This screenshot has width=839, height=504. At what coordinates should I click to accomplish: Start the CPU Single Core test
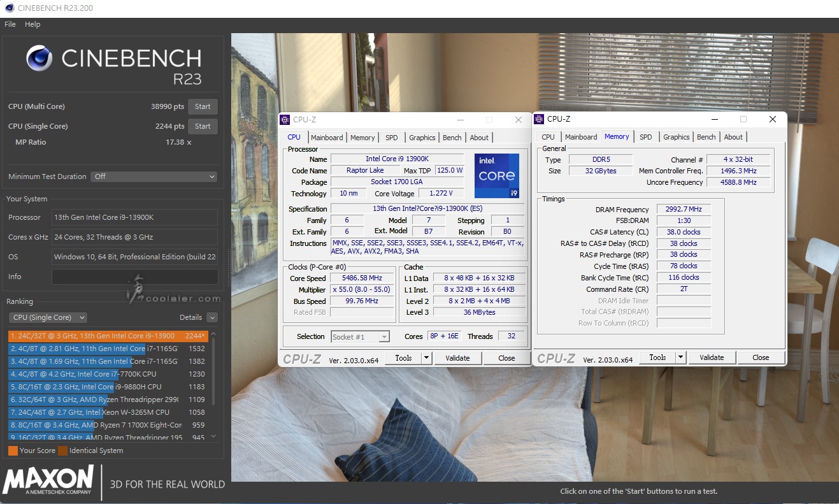tap(203, 126)
